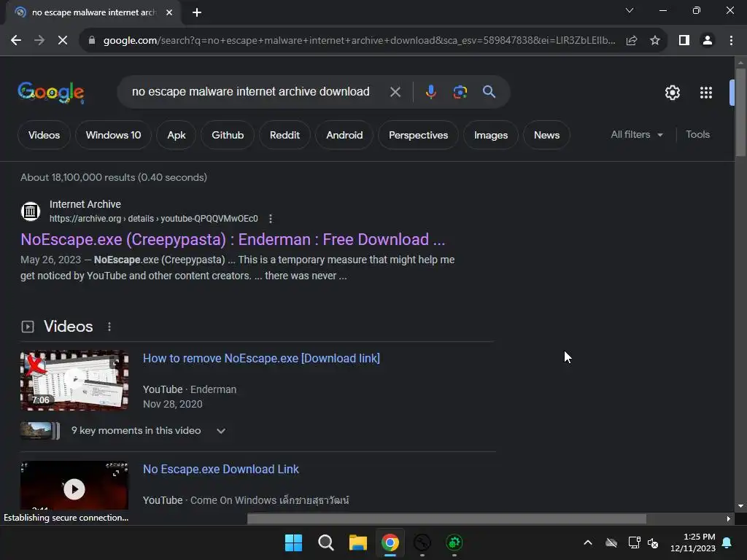Open NoEscape.exe (Creepypasta) result link
This screenshot has width=747, height=560.
tap(233, 239)
